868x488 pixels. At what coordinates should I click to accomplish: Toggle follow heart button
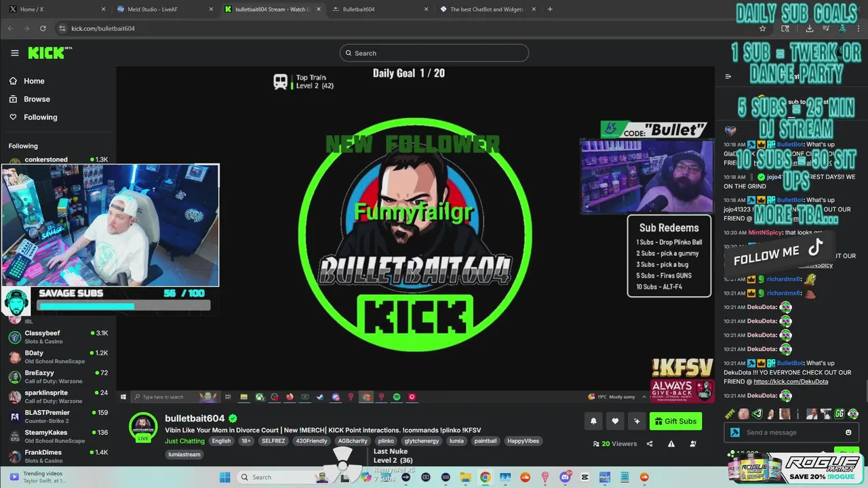click(x=615, y=421)
